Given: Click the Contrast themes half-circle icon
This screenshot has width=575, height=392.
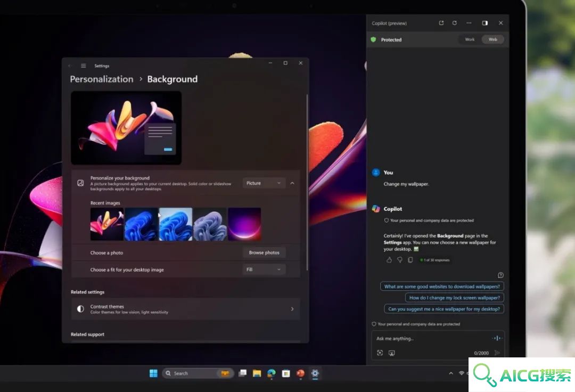Looking at the screenshot, I should click(81, 309).
